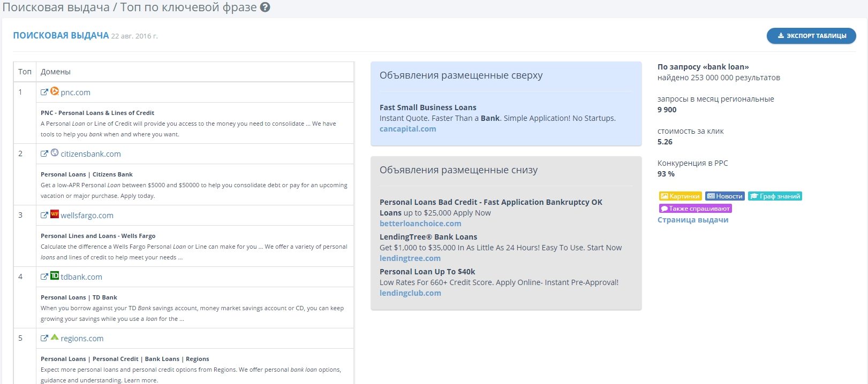This screenshot has height=384, width=868.
Task: Open betterloanchoice.com ad link
Action: (420, 224)
